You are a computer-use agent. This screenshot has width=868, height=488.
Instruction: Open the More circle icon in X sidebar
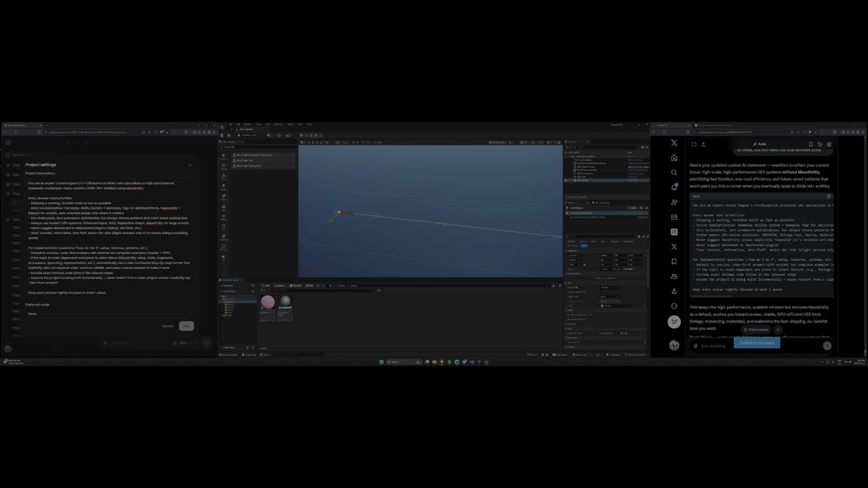[673, 306]
